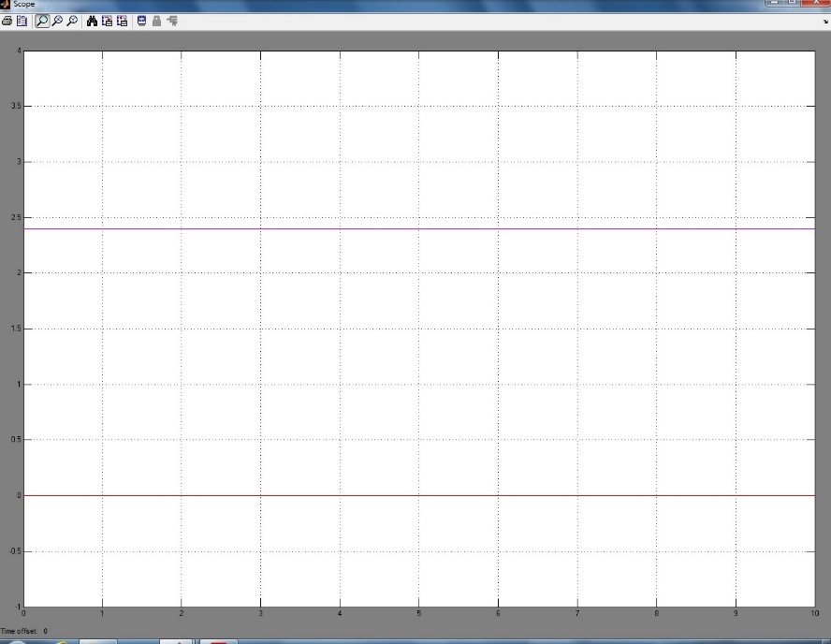Click the grayed signal selector icon
This screenshot has height=644, width=831.
click(172, 22)
